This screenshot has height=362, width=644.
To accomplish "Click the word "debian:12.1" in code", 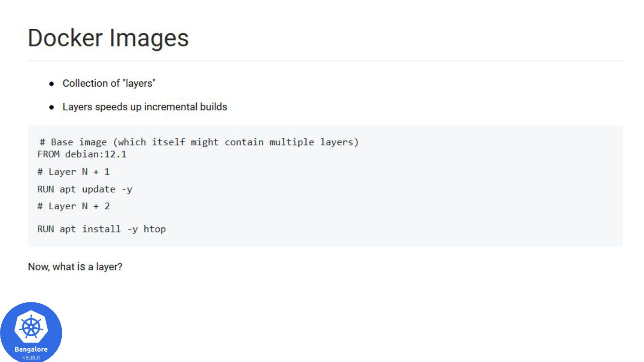I will tap(96, 154).
